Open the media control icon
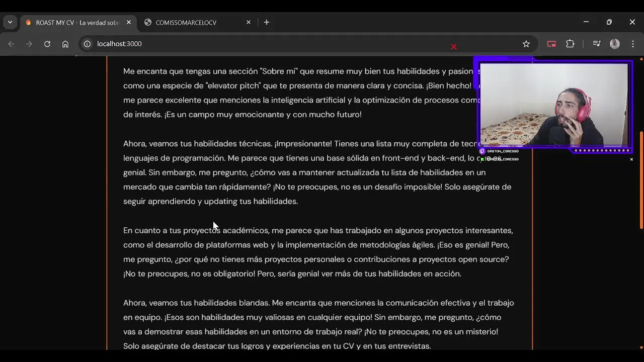The image size is (644, 362). point(597,44)
